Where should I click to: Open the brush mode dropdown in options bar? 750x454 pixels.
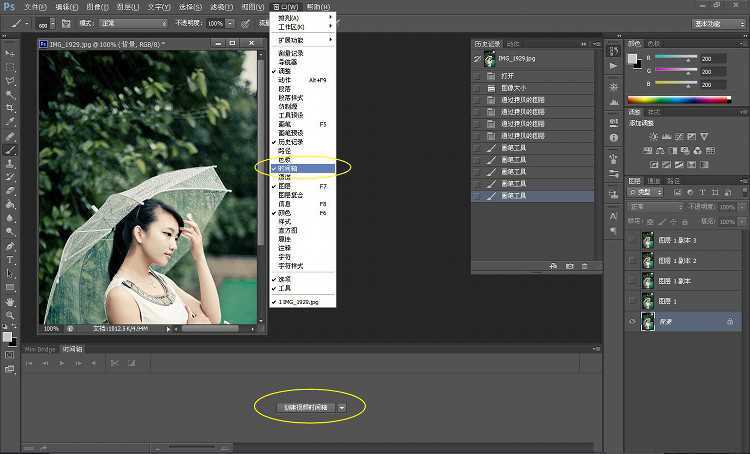(133, 23)
